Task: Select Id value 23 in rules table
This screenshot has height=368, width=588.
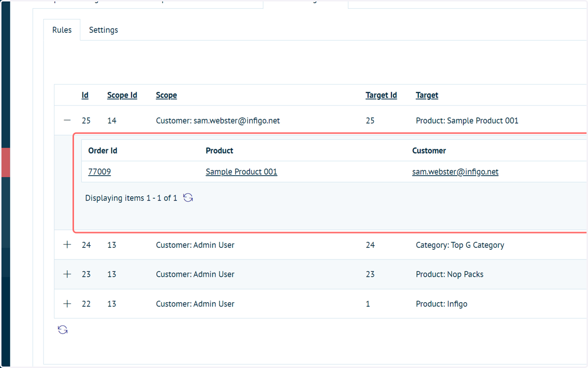Action: coord(86,274)
